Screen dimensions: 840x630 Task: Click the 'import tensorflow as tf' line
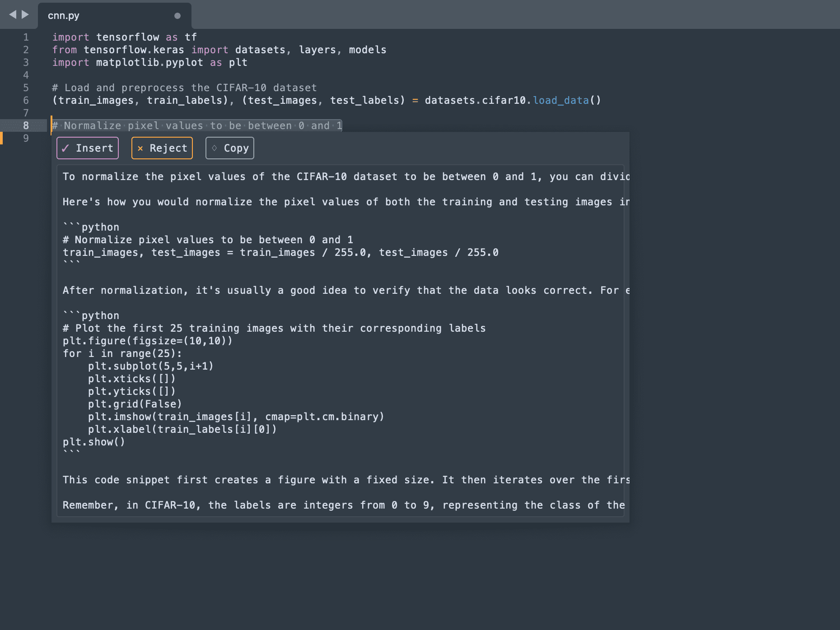click(x=125, y=37)
